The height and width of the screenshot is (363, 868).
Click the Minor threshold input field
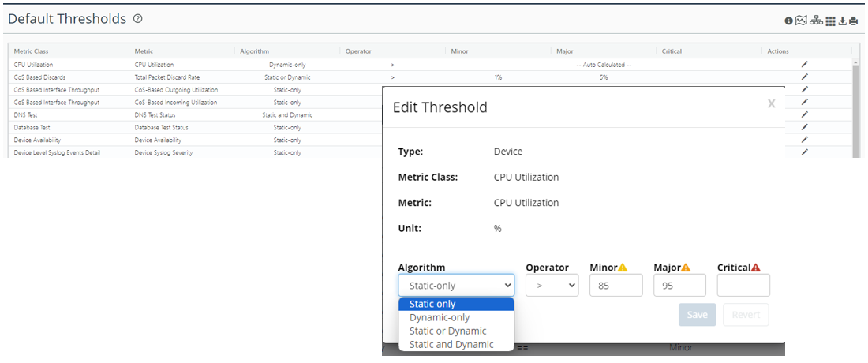[615, 286]
